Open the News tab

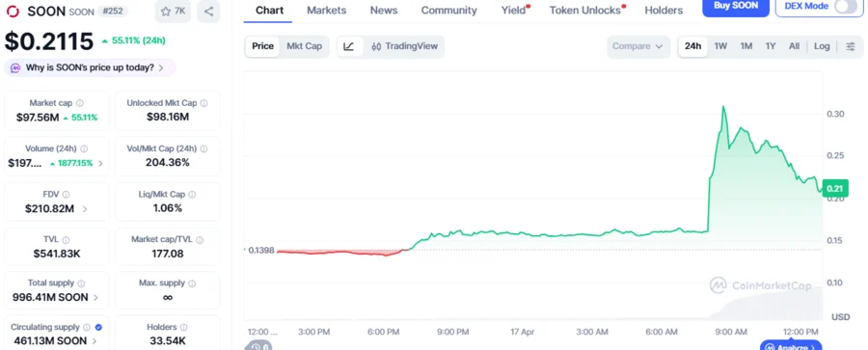tap(384, 10)
